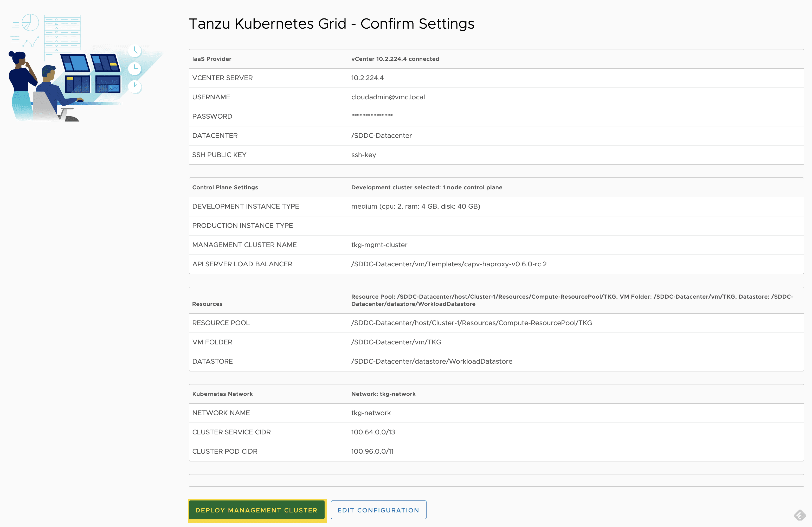Viewport: 812px width, 527px height.
Task: Select the tkg-network network name value
Action: pos(371,413)
